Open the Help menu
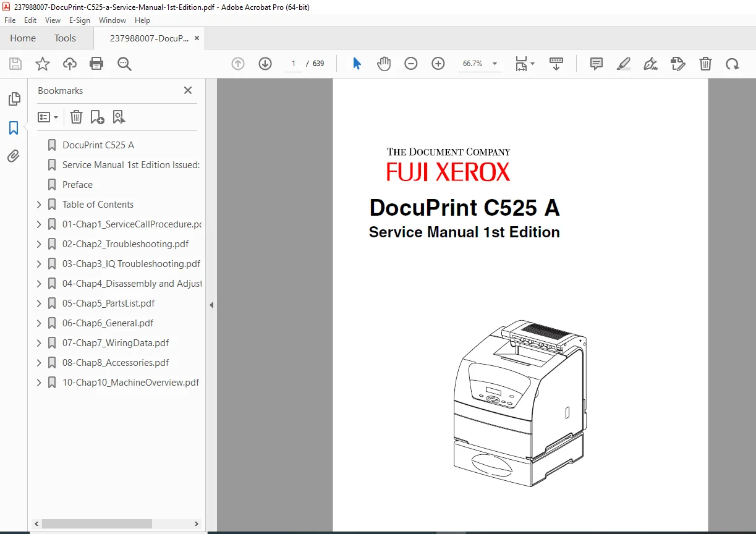This screenshot has width=756, height=534. [x=142, y=20]
